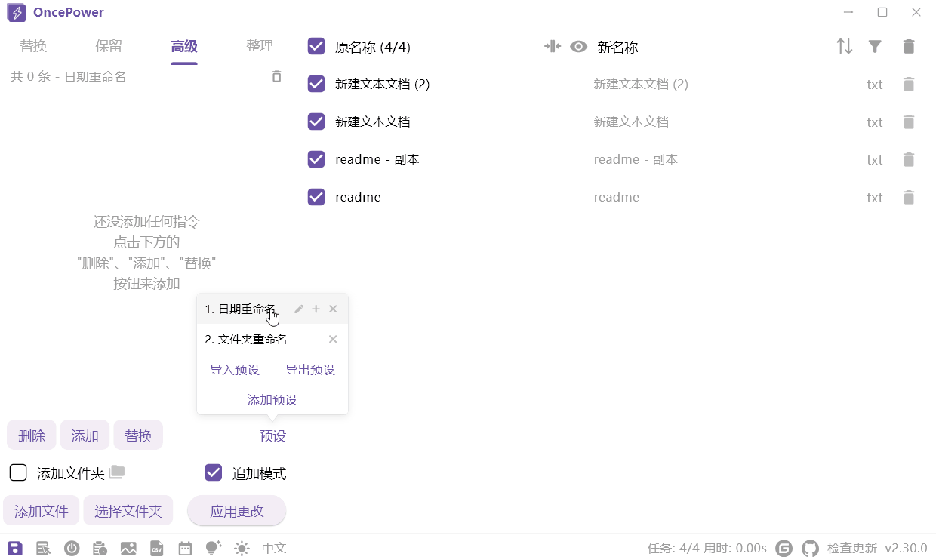Disable 追加模式 checkbox
The image size is (936, 560).
(213, 473)
